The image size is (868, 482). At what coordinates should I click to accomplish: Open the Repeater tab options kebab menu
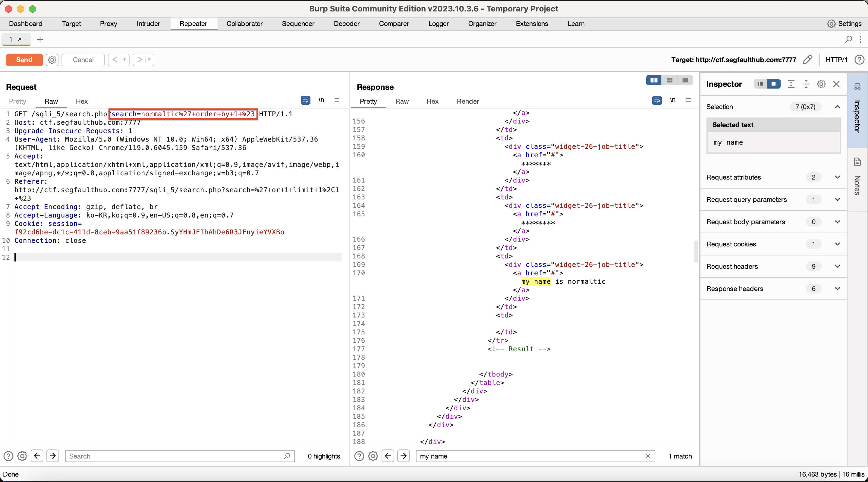pyautogui.click(x=860, y=39)
